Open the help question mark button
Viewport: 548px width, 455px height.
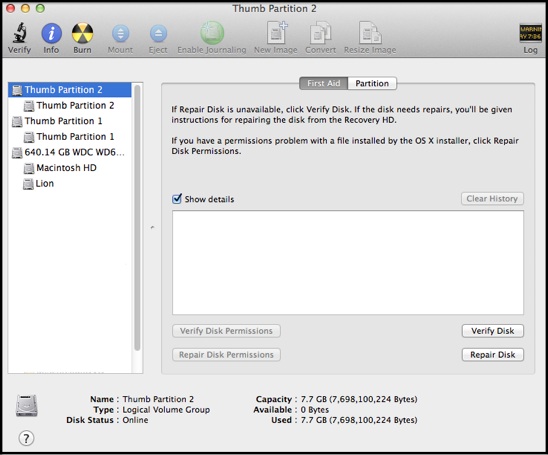click(27, 438)
